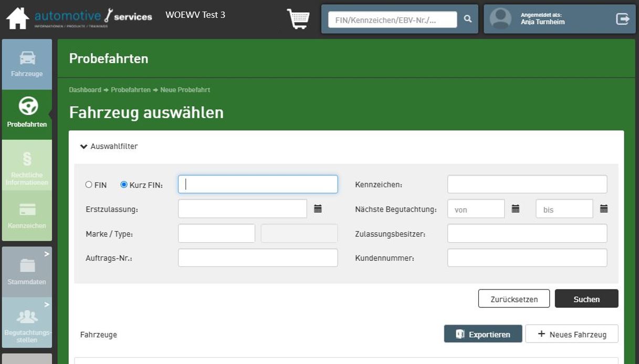Click the Zurücksetzen button
639x364 pixels.
[x=514, y=299]
